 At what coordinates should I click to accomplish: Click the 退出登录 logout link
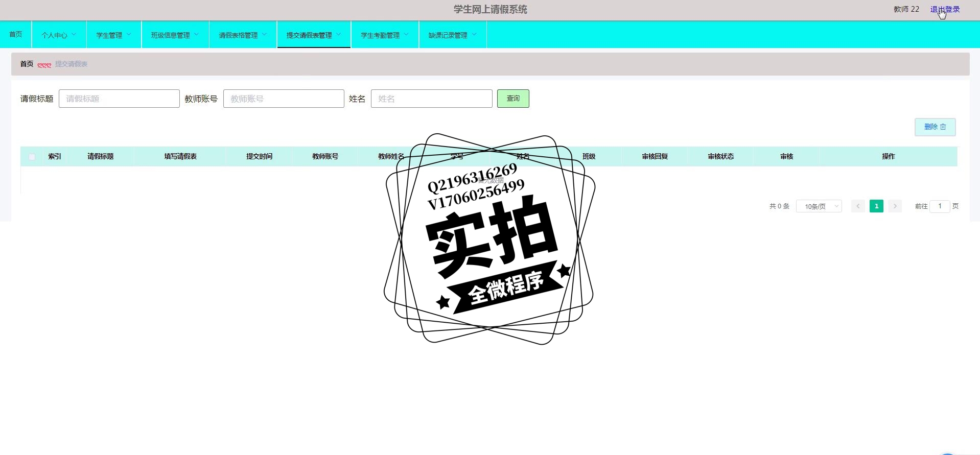945,9
